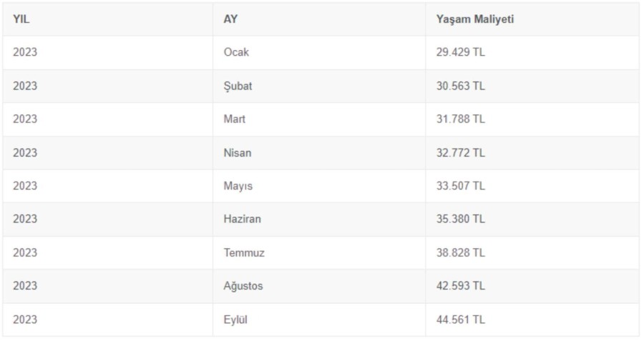Click the Eylül month cell
The image size is (644, 341).
235,320
